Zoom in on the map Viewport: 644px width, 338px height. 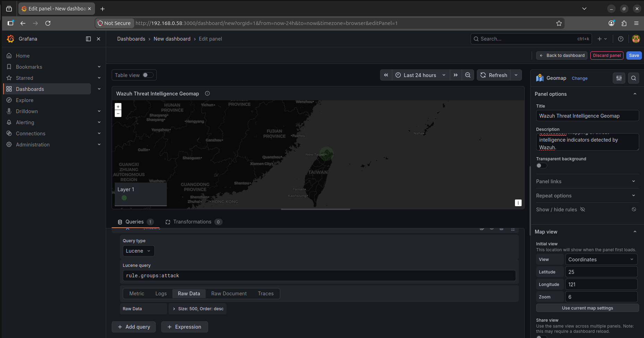tap(118, 107)
